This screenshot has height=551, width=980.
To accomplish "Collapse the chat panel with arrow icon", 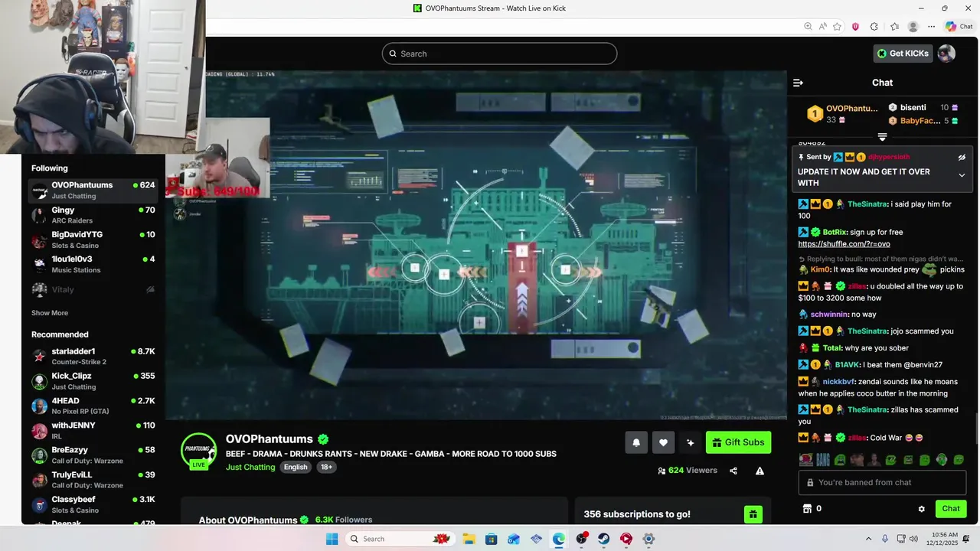I will tap(798, 83).
